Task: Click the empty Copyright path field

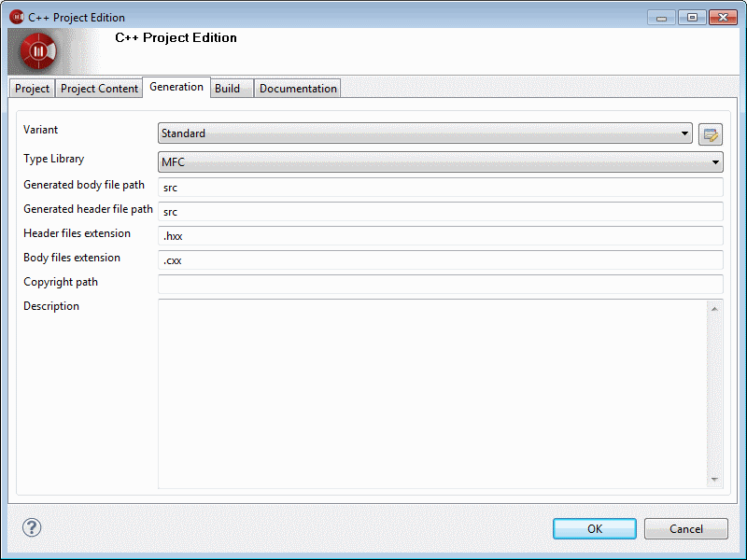Action: pyautogui.click(x=441, y=285)
